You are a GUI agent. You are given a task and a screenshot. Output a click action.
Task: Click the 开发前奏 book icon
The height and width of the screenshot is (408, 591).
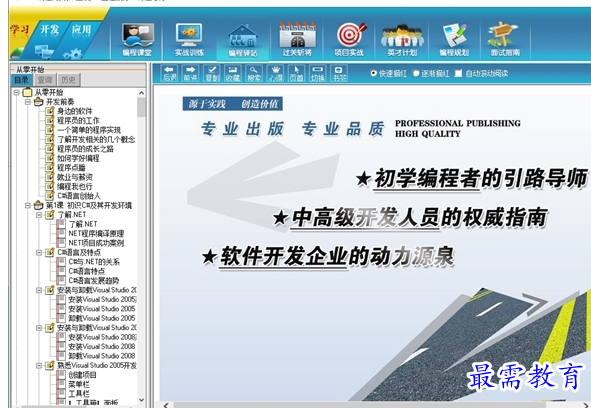38,101
